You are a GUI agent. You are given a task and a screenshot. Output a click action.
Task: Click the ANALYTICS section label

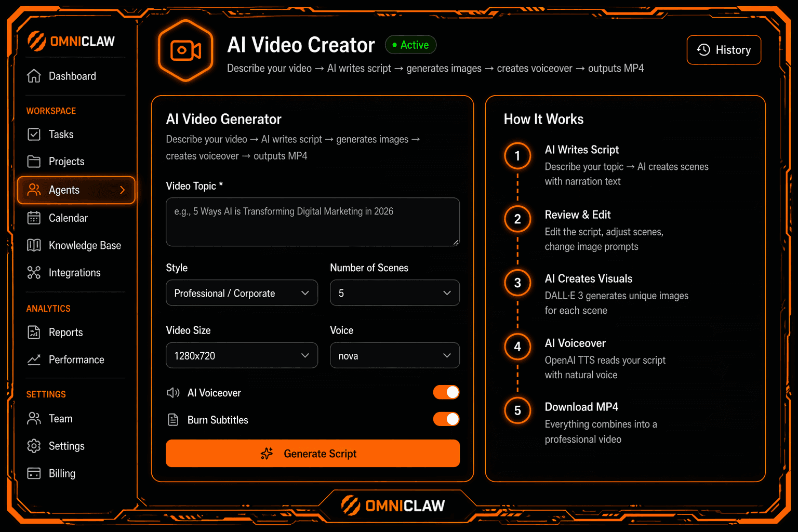pyautogui.click(x=48, y=309)
